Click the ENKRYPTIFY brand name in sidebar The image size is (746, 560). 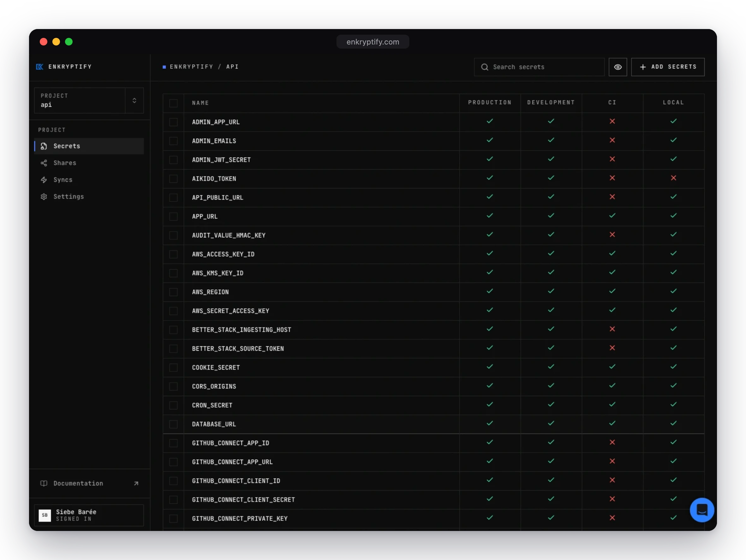click(70, 67)
